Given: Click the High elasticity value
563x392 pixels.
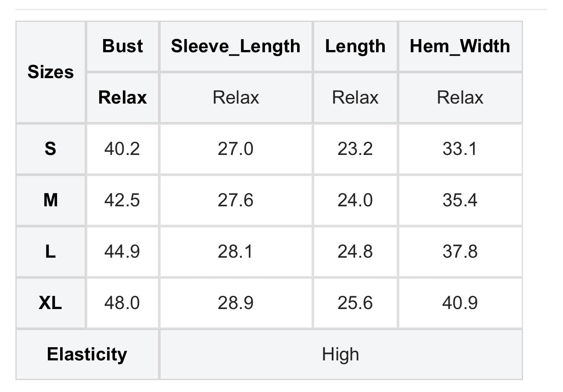Looking at the screenshot, I should point(341,354).
